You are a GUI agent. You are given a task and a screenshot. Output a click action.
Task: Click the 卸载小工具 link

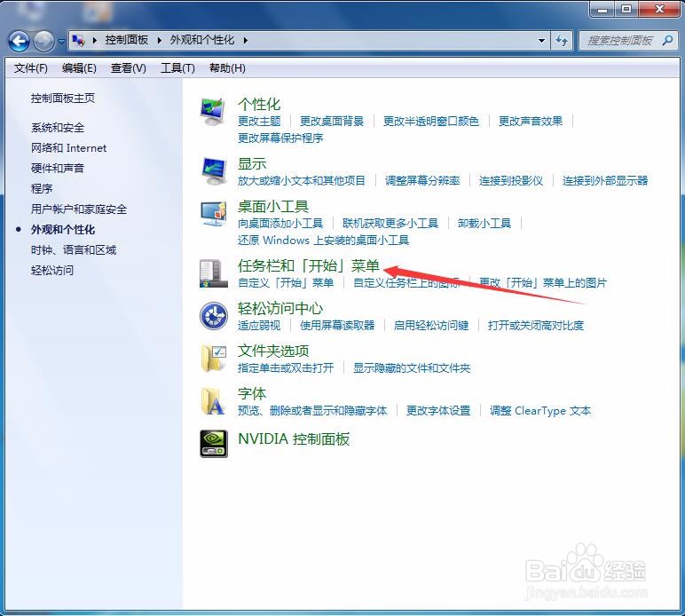tap(484, 224)
